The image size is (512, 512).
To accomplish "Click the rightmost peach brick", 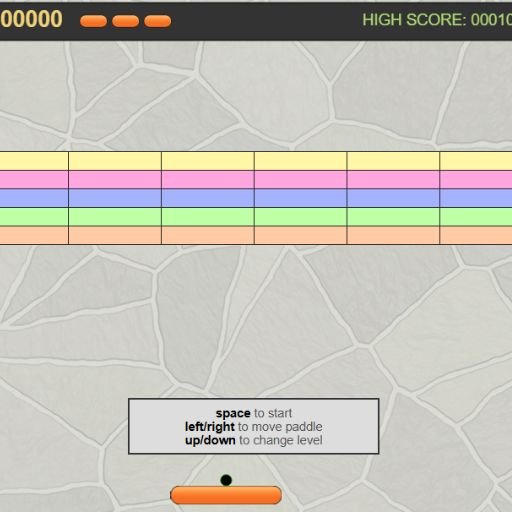I will coord(476,235).
